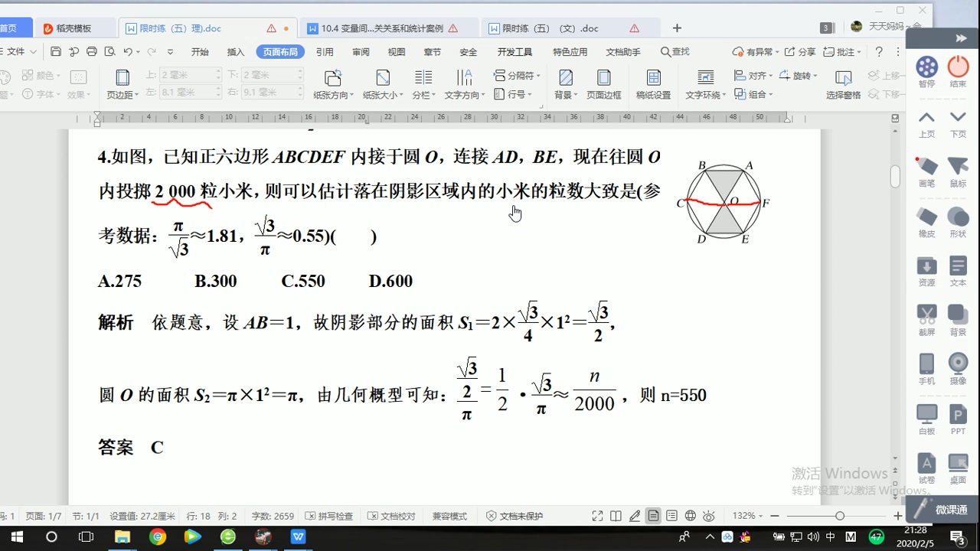The width and height of the screenshot is (980, 551).
Task: Open the 文字环绕 text wrap tool
Action: point(706,84)
